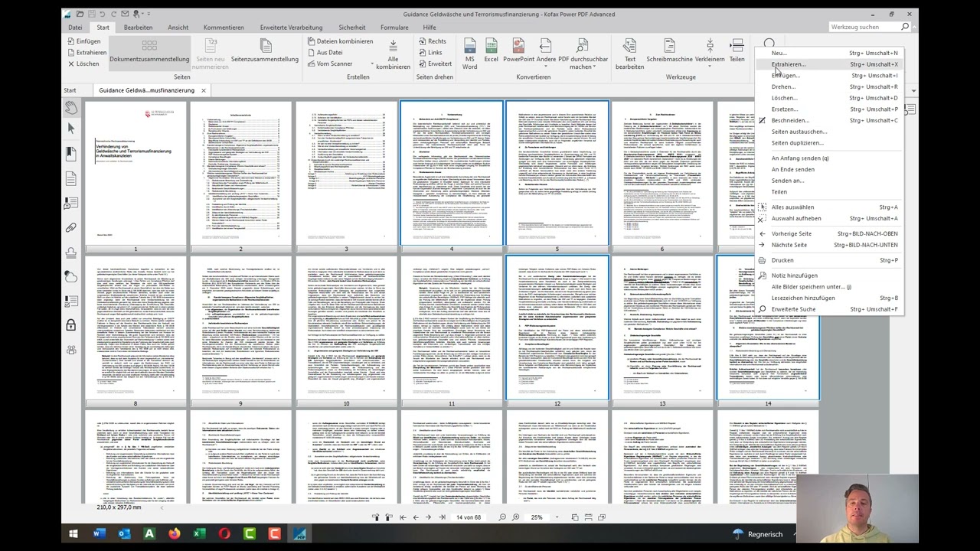Convert to MS Word
The height and width of the screenshot is (551, 980).
pos(469,54)
